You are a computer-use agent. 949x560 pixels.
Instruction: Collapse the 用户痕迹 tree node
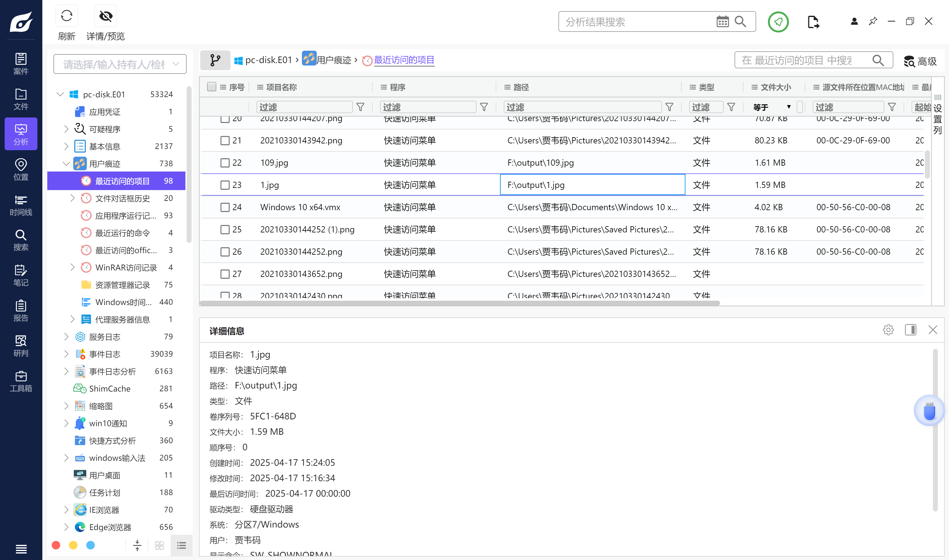pos(66,163)
